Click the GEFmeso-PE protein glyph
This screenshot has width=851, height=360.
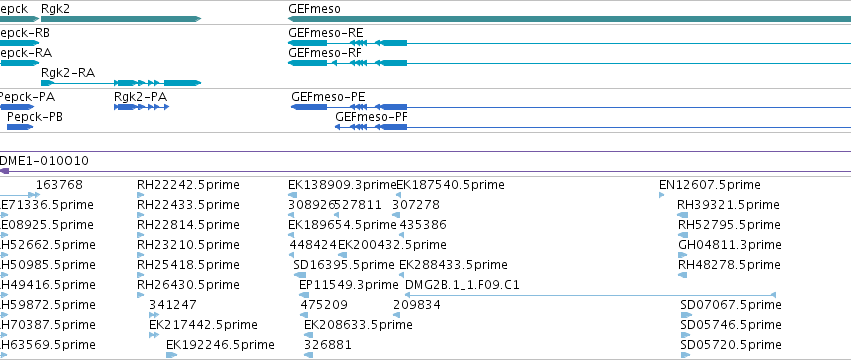(x=571, y=107)
